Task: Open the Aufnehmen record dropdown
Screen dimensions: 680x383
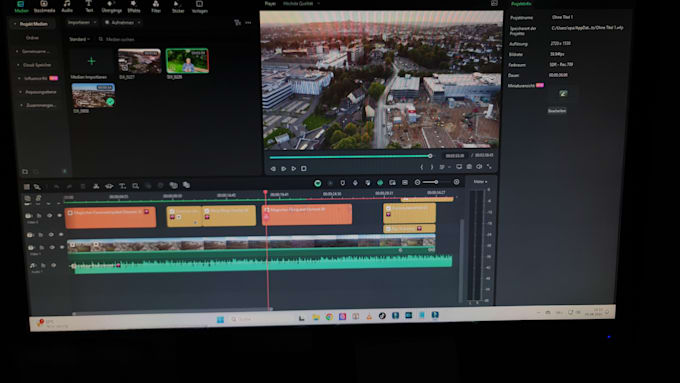Action: point(123,23)
